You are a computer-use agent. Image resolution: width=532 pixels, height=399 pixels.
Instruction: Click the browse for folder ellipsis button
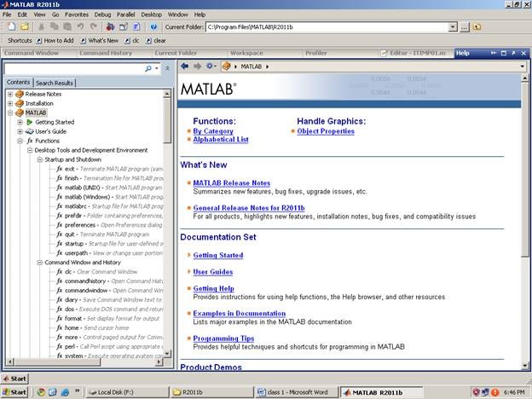(x=464, y=27)
